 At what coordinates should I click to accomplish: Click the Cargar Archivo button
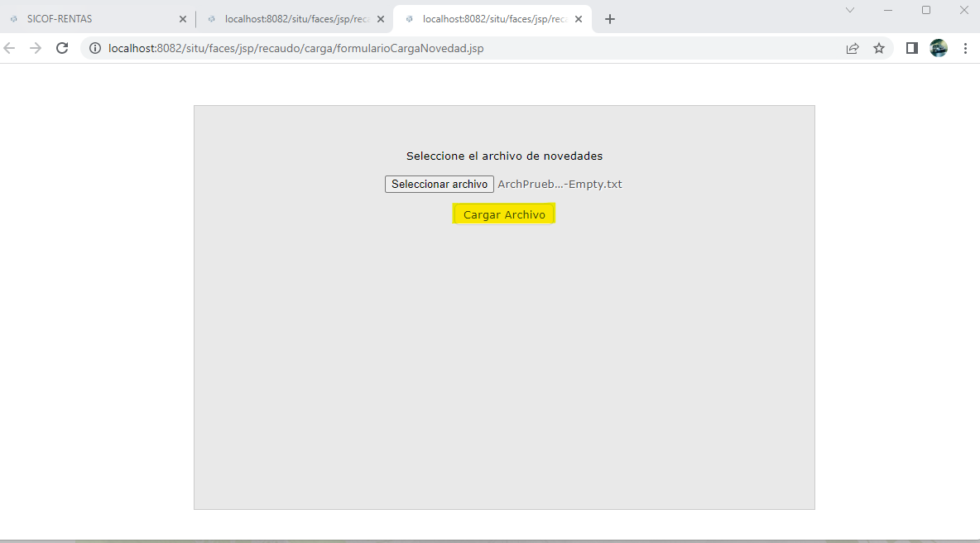point(504,214)
